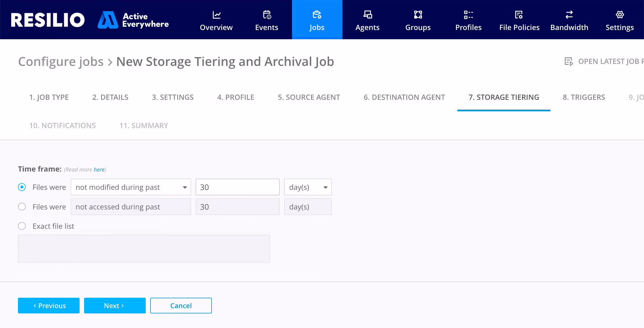This screenshot has height=328, width=644.
Task: Click the Settings gear icon
Action: point(620,15)
